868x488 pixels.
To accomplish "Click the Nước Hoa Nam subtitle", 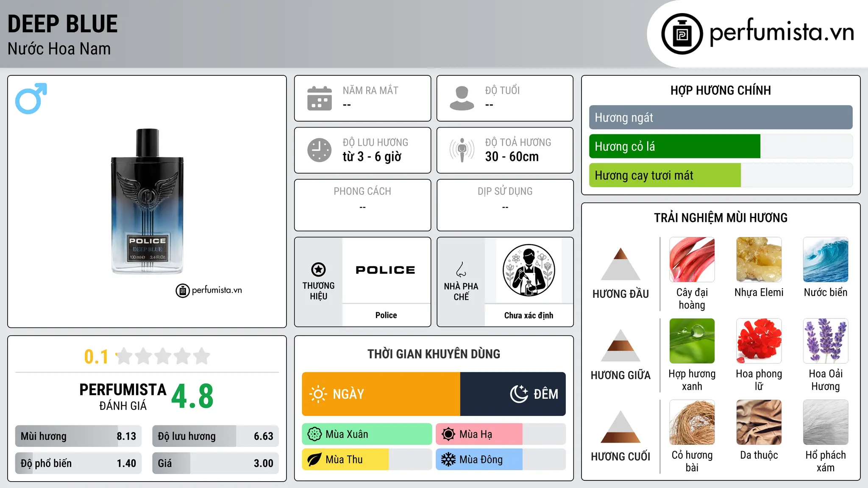I will tap(59, 49).
